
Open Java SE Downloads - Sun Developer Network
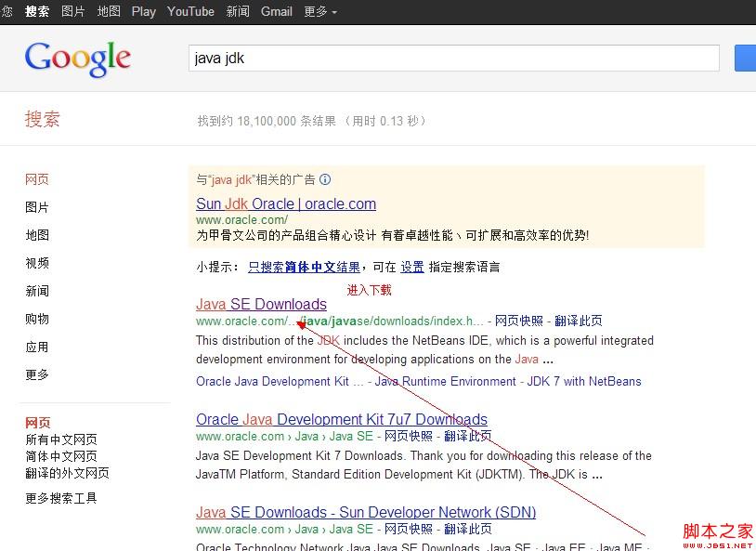[366, 512]
